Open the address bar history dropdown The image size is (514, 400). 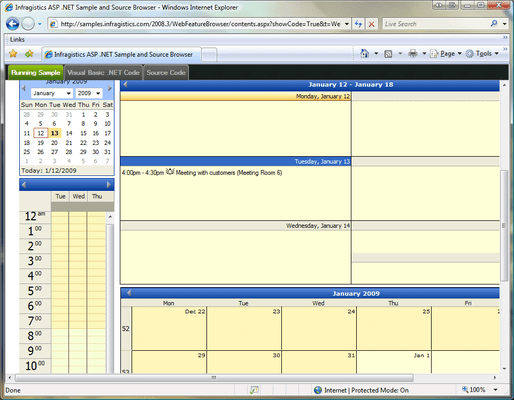pos(347,24)
